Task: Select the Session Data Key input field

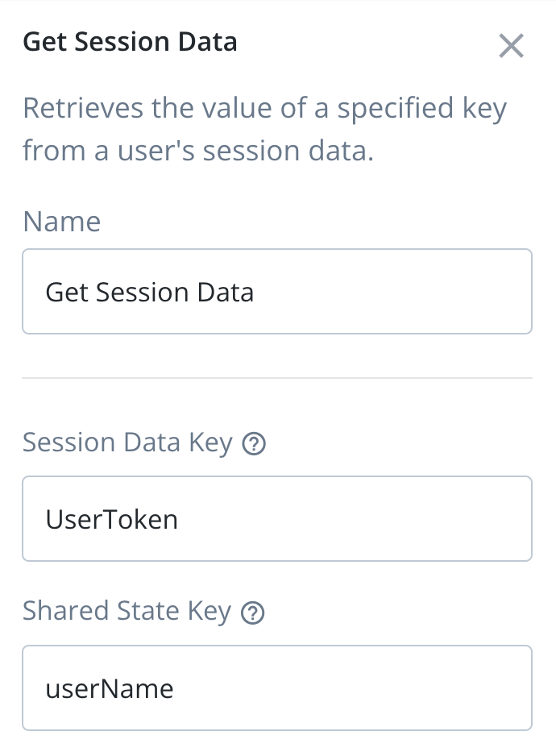Action: [x=277, y=518]
